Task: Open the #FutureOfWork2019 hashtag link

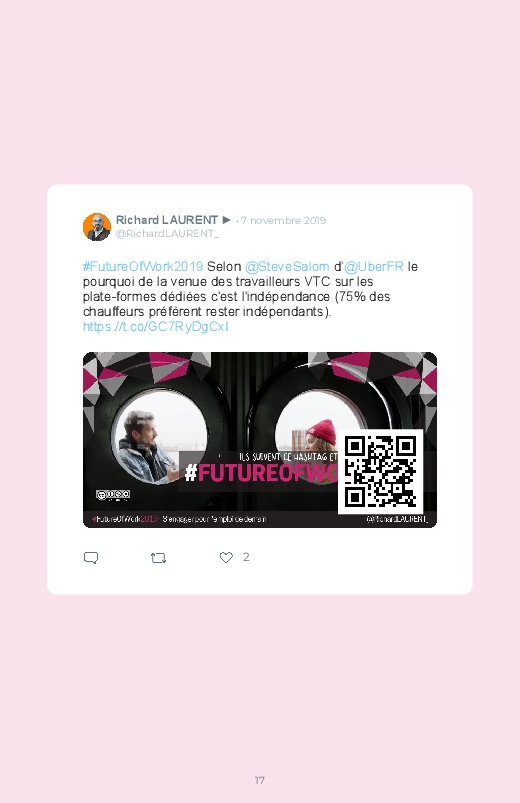Action: [143, 267]
